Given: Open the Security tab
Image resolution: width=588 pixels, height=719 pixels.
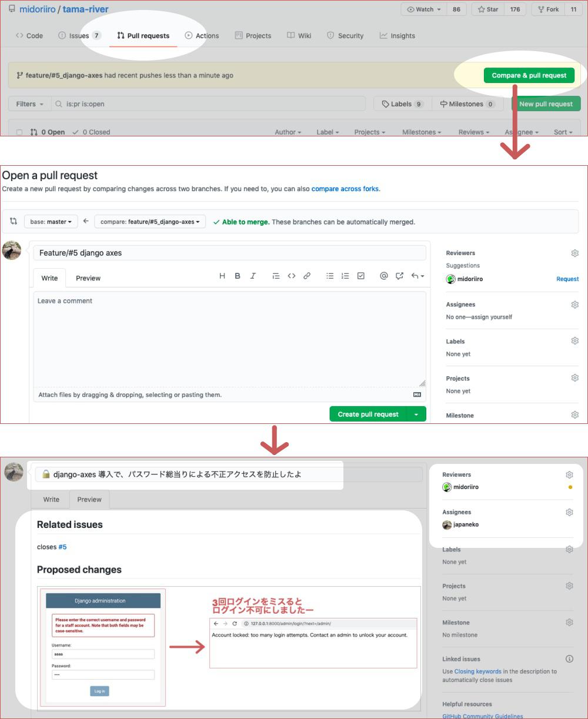Looking at the screenshot, I should click(345, 36).
